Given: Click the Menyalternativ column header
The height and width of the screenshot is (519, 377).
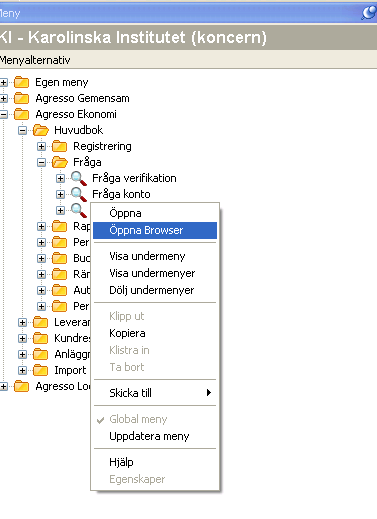Looking at the screenshot, I should coord(188,60).
